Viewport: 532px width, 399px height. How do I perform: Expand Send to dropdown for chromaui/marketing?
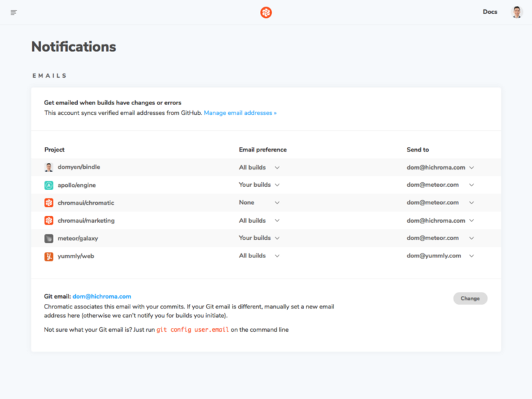pos(440,221)
